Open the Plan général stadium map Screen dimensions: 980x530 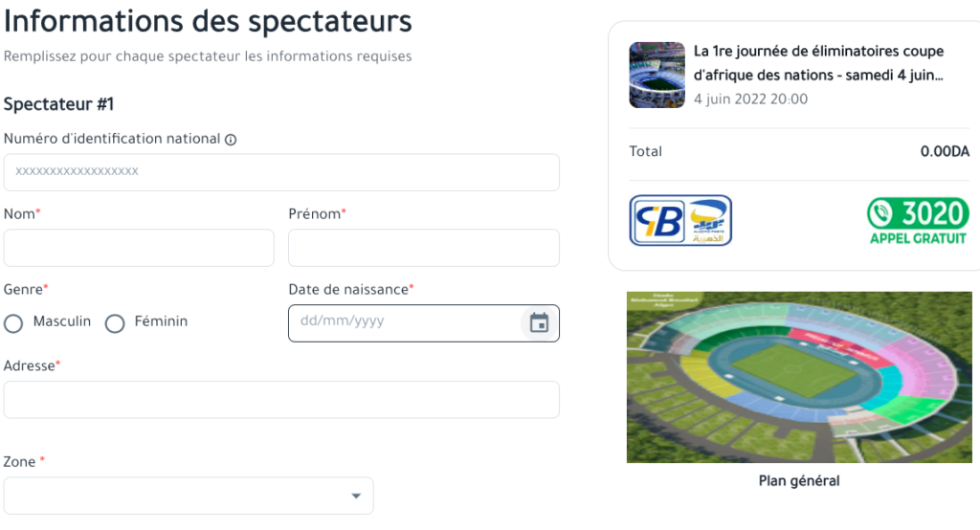coord(799,377)
